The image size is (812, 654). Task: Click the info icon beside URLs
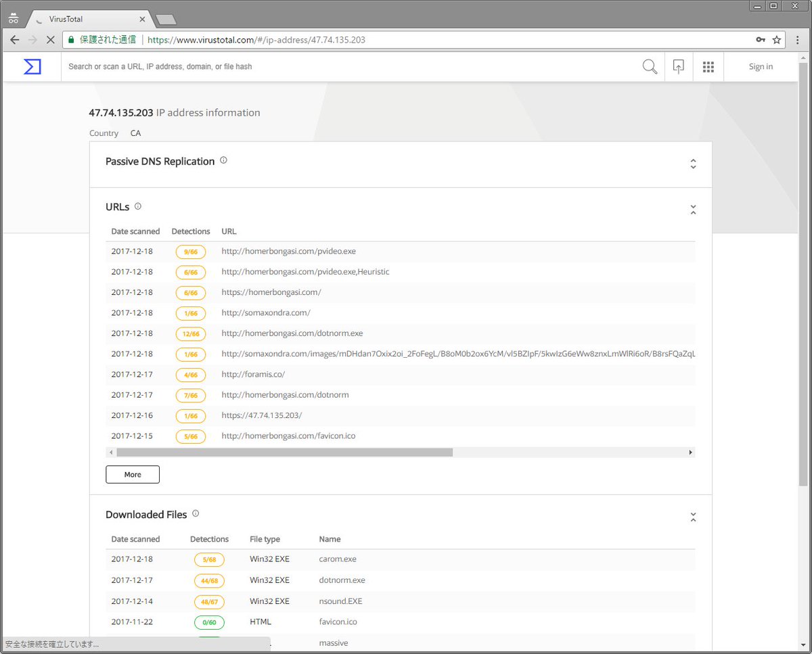coord(138,206)
